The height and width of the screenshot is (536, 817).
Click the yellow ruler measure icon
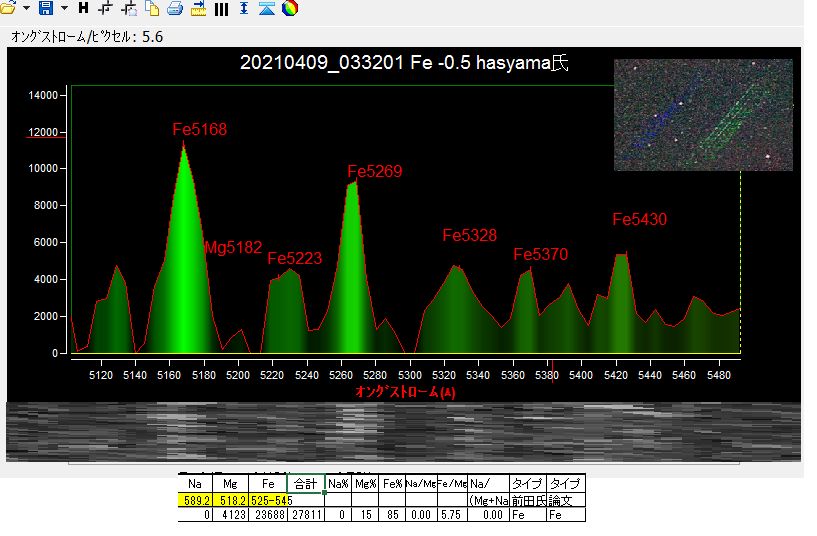click(x=198, y=8)
